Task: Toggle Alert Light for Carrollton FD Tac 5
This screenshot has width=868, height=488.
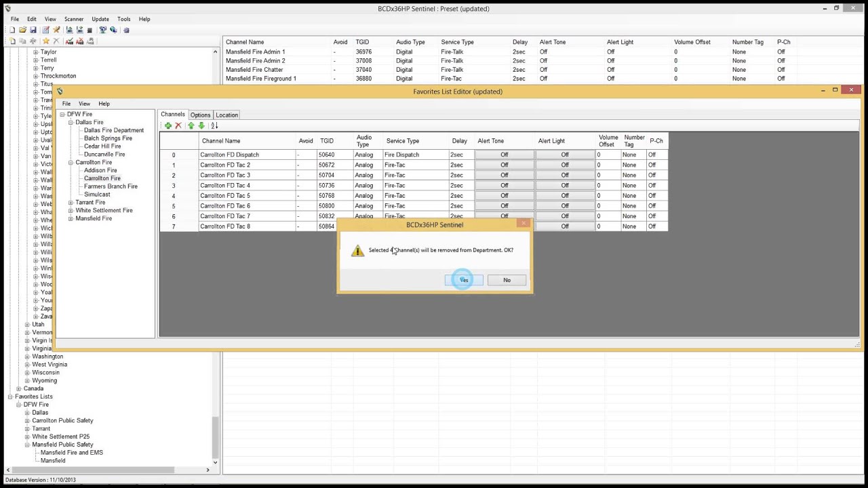Action: pos(565,195)
